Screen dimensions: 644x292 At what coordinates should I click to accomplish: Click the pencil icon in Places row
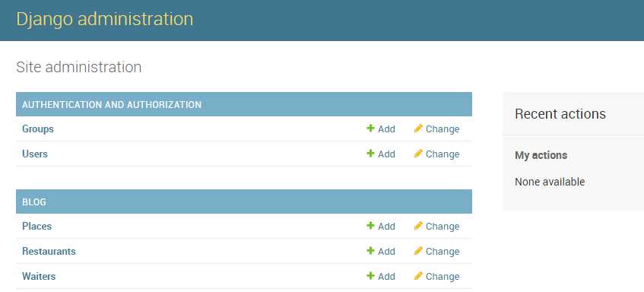pyautogui.click(x=418, y=226)
